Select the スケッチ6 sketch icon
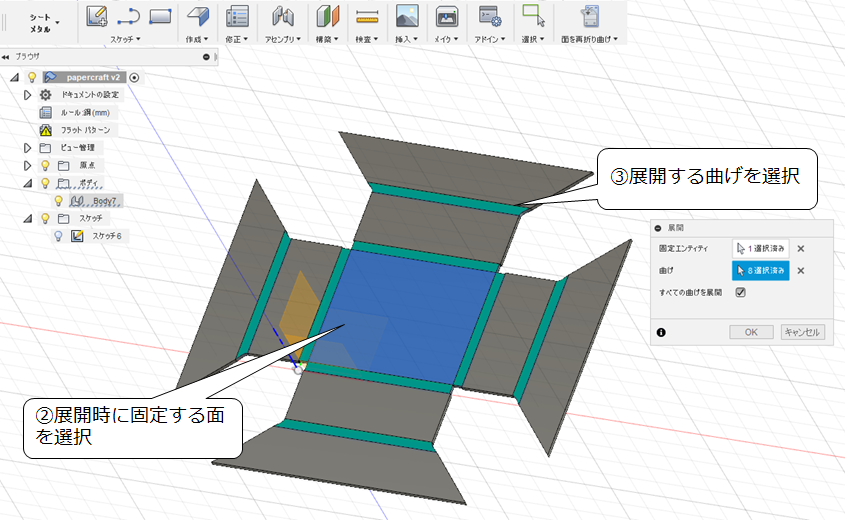845x520 pixels. click(x=77, y=236)
